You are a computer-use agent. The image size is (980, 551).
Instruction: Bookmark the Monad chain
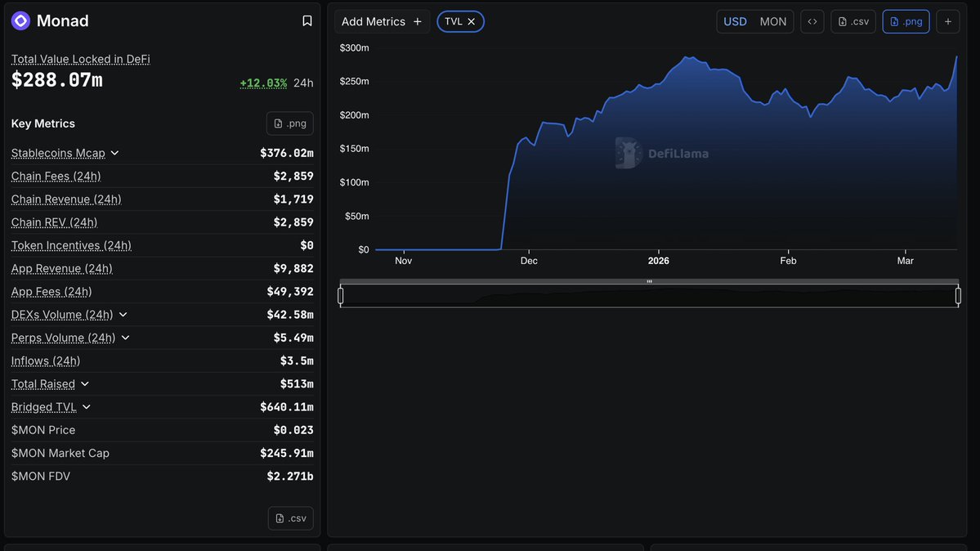click(x=307, y=20)
